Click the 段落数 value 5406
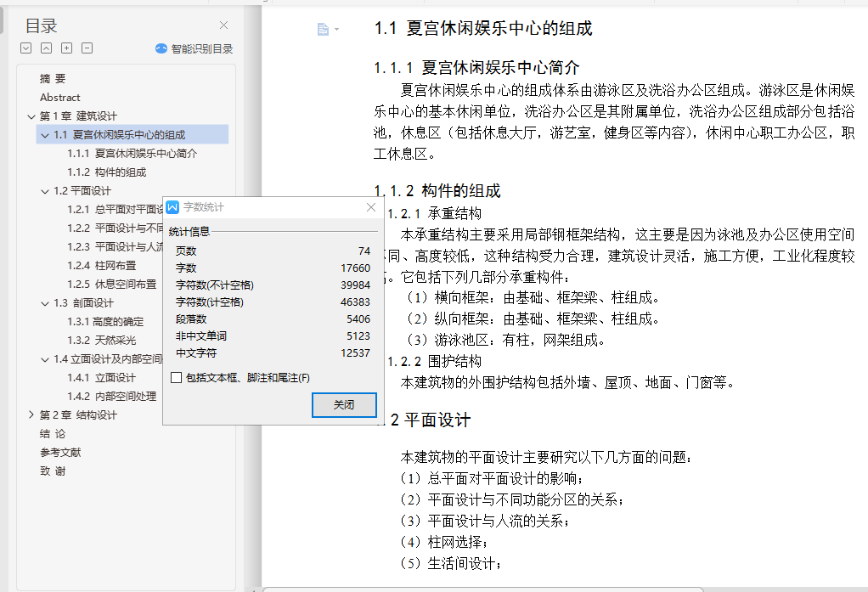Image resolution: width=868 pixels, height=592 pixels. pos(358,319)
